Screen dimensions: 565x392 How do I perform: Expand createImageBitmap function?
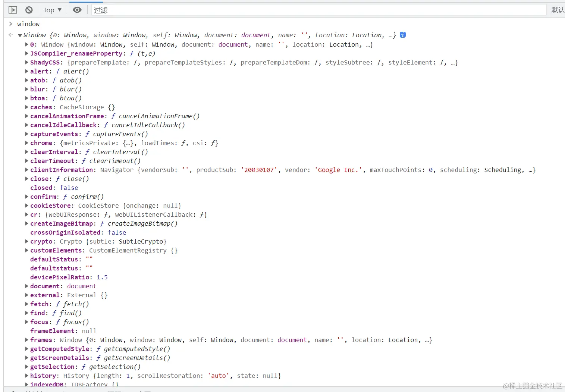27,223
